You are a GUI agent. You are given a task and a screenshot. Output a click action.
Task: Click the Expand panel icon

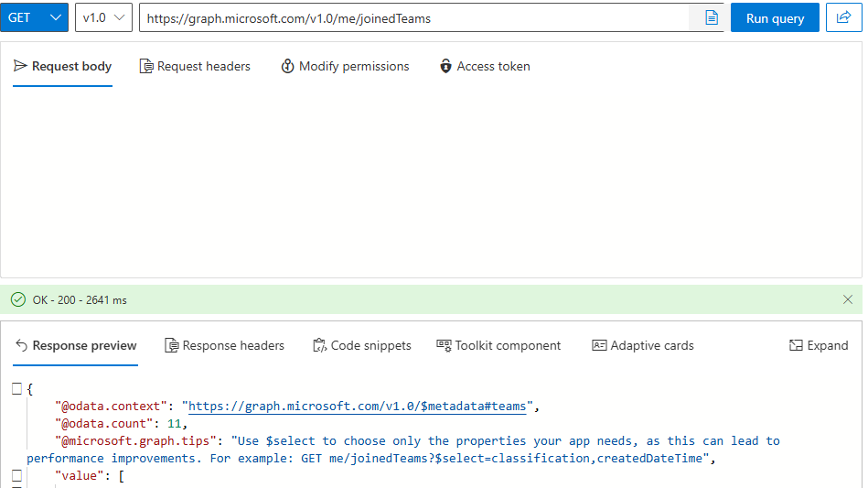click(x=796, y=346)
